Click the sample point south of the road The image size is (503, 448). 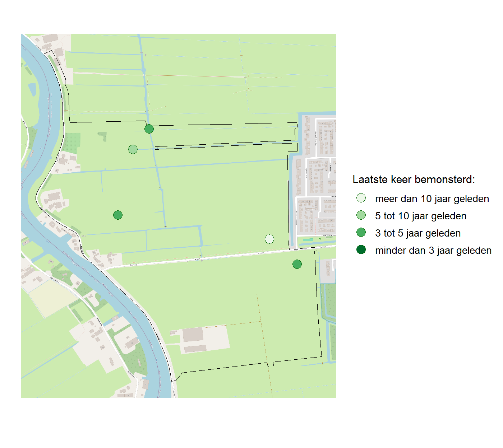(297, 264)
